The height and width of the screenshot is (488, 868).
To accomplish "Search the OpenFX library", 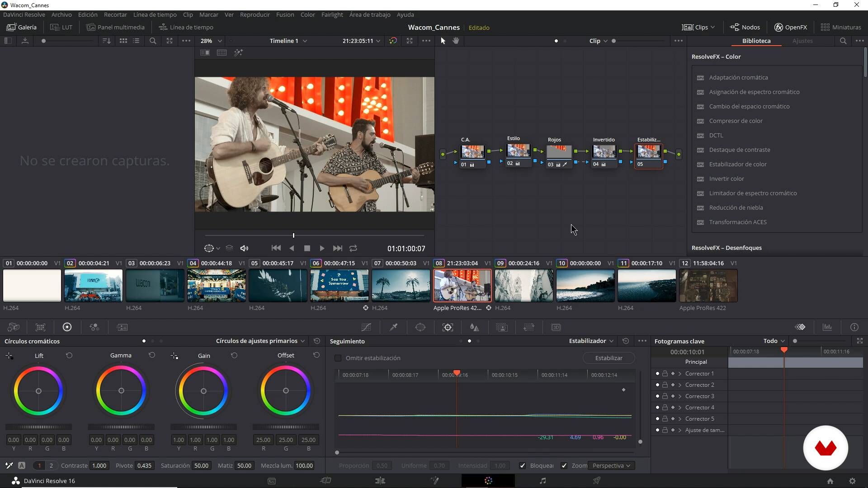I will tap(843, 41).
